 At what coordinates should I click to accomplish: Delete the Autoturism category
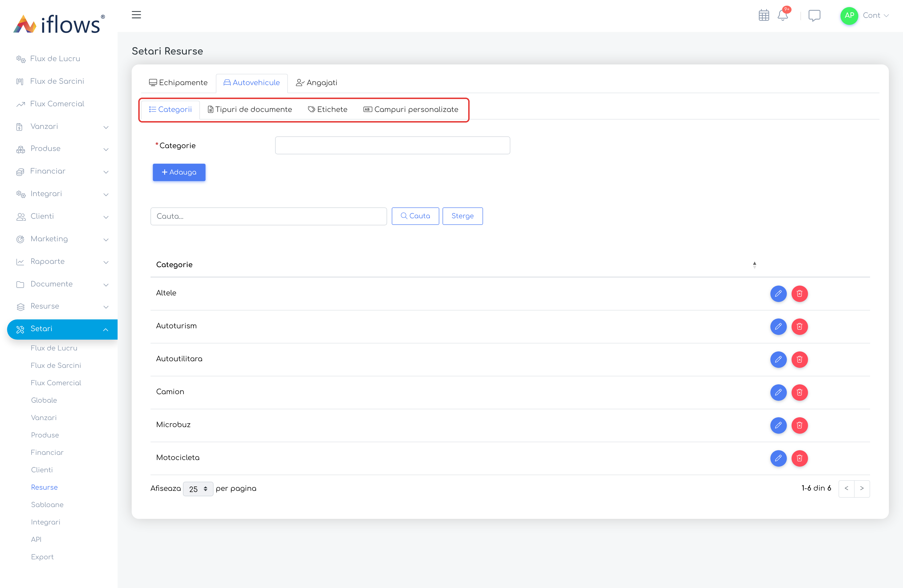(x=800, y=326)
